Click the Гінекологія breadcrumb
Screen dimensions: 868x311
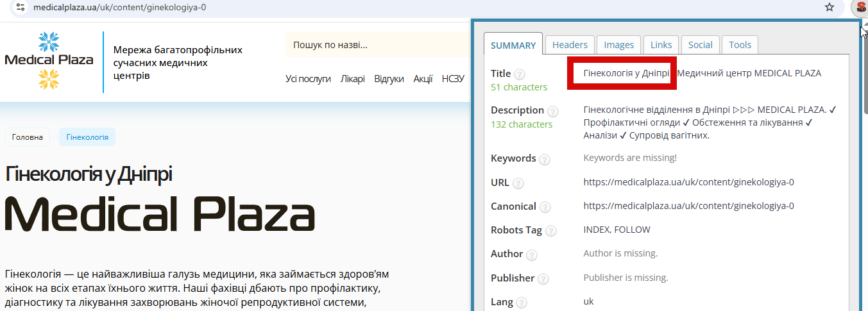(x=87, y=137)
